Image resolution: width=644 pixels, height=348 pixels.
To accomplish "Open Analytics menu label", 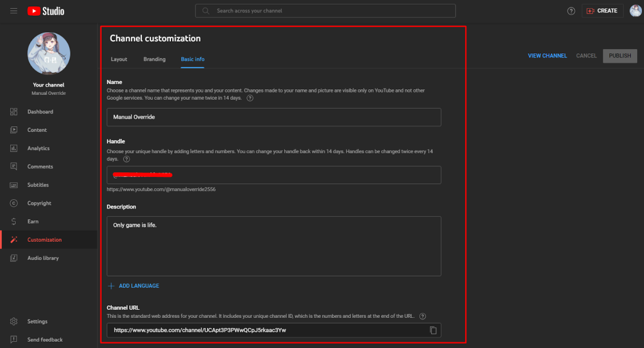I will coord(38,148).
